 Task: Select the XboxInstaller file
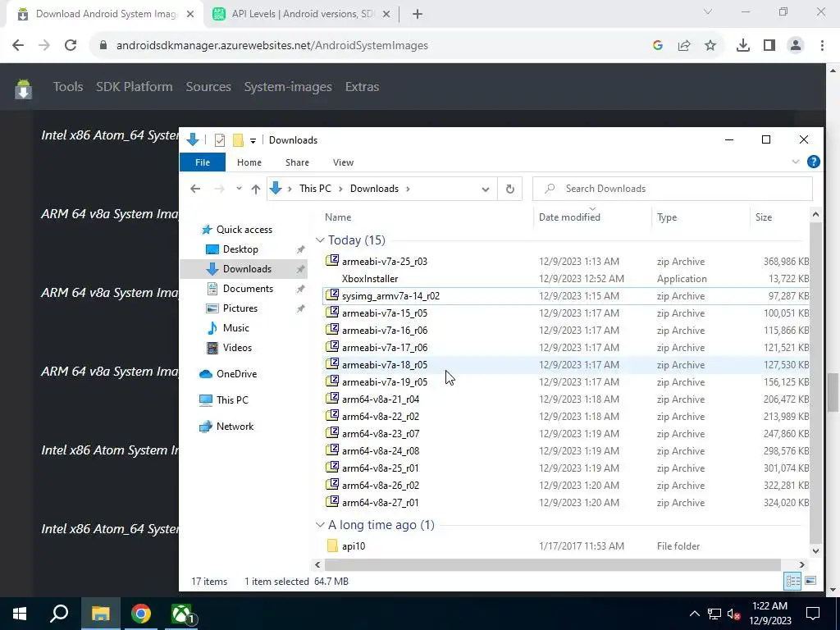point(370,279)
